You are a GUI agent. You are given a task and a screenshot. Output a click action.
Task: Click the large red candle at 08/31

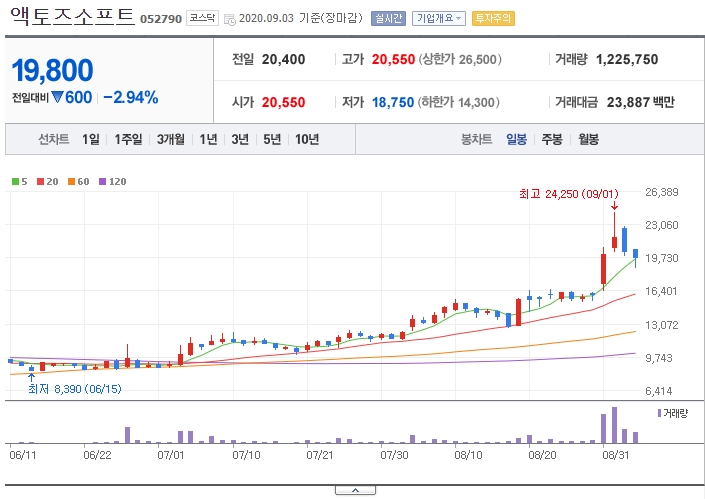[x=603, y=269]
